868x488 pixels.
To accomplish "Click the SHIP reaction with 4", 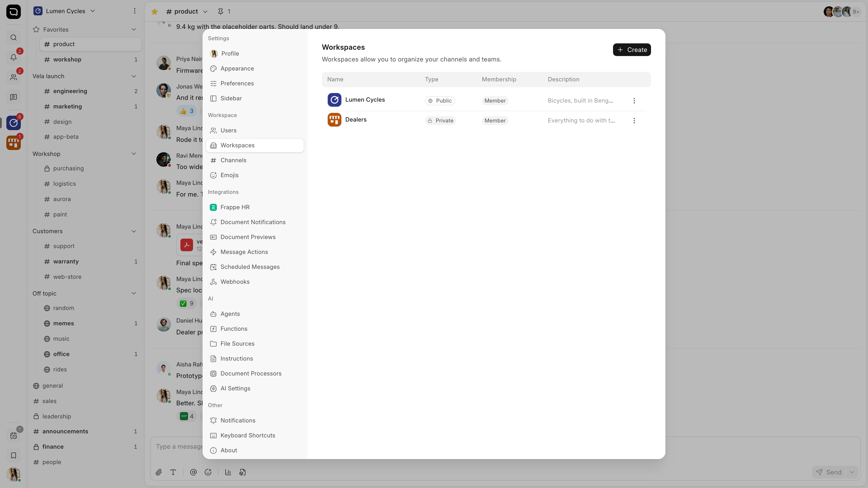I will [187, 416].
